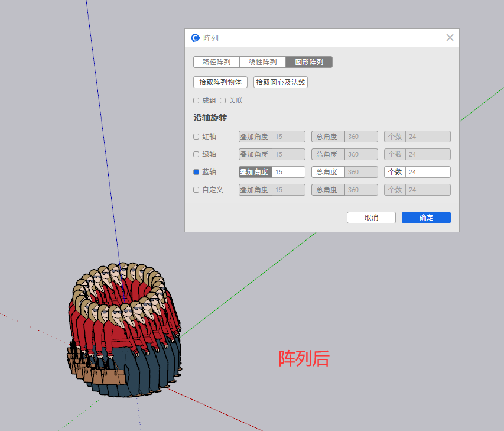This screenshot has width=504, height=431.
Task: Click the red 阵列后 text label
Action: tap(304, 358)
